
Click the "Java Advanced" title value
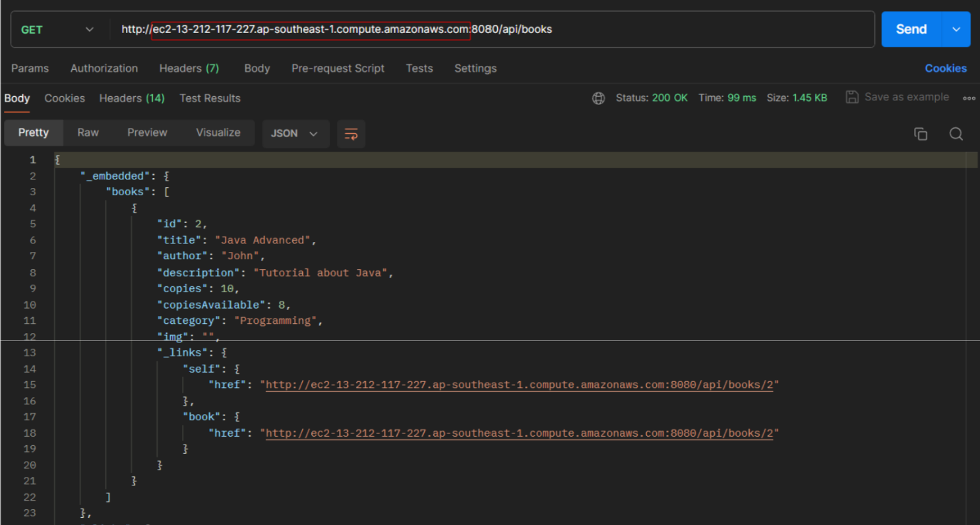pos(262,240)
